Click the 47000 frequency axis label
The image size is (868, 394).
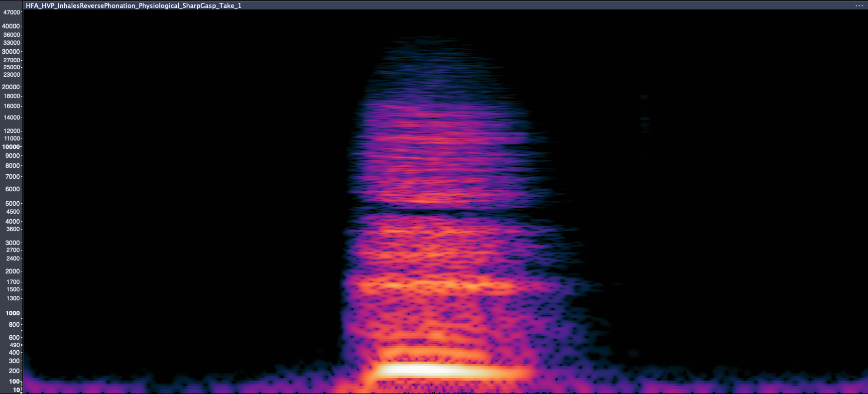point(11,12)
